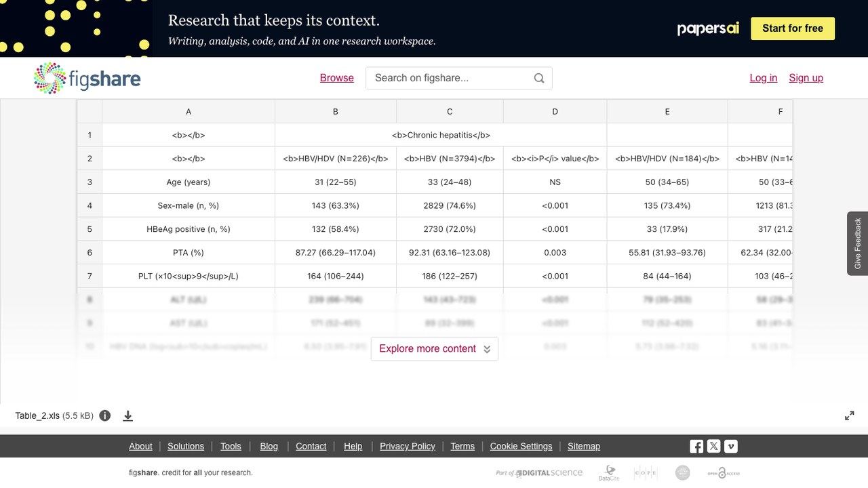Click the papersai logo in banner
The image size is (868, 488).
pyautogui.click(x=708, y=28)
